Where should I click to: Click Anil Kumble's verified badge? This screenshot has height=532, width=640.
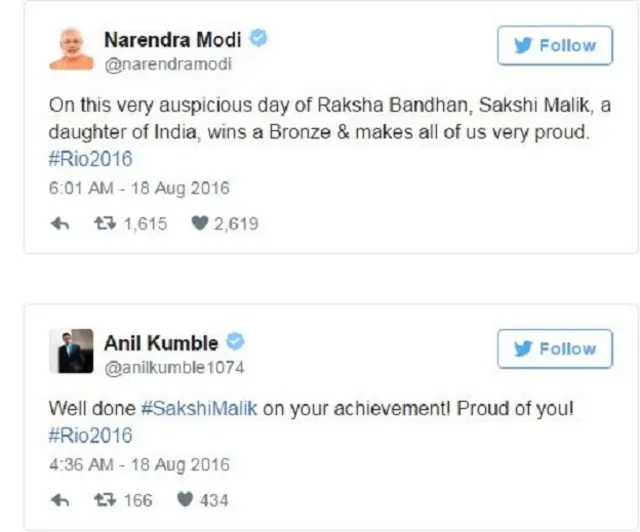point(235,343)
